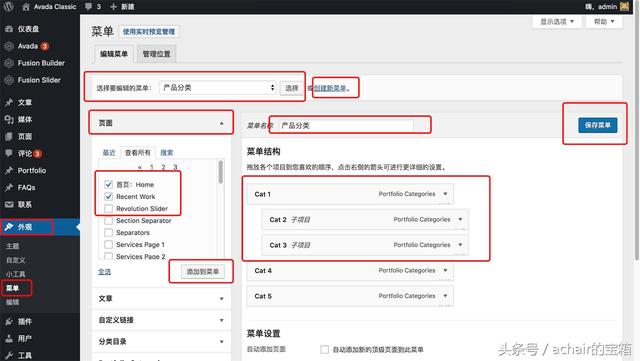Collapse the 页面 panel arrow
Screen dimensions: 640x361
pos(221,123)
